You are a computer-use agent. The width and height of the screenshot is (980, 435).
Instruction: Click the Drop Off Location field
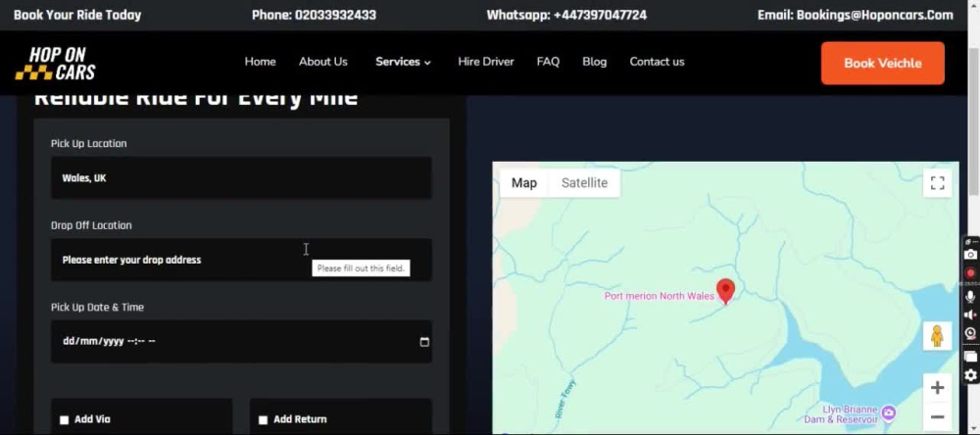point(241,260)
